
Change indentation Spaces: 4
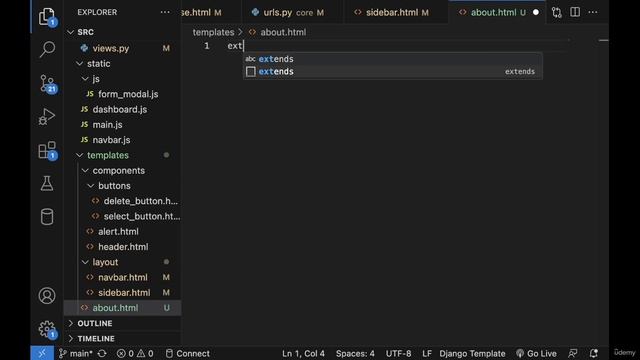(355, 353)
